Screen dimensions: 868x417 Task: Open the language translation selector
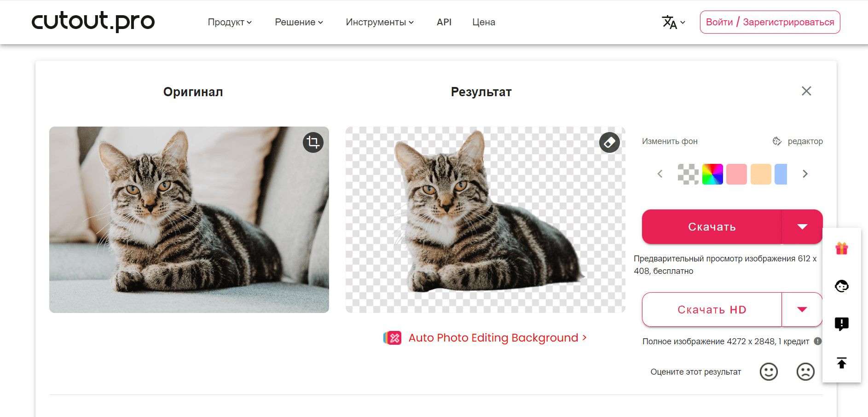[x=673, y=22]
